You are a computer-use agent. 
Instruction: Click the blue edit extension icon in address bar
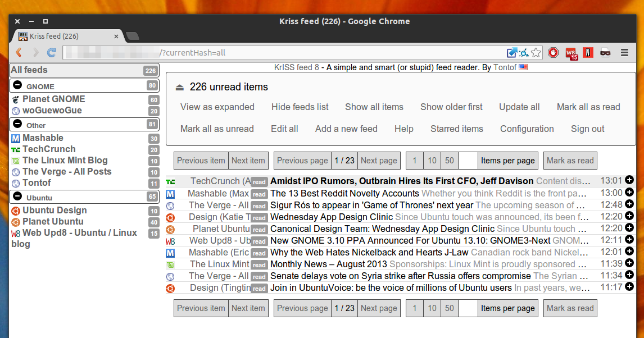pos(512,53)
